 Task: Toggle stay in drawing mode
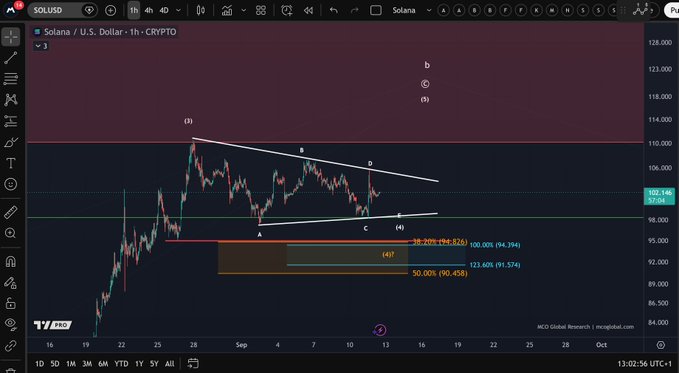point(11,283)
